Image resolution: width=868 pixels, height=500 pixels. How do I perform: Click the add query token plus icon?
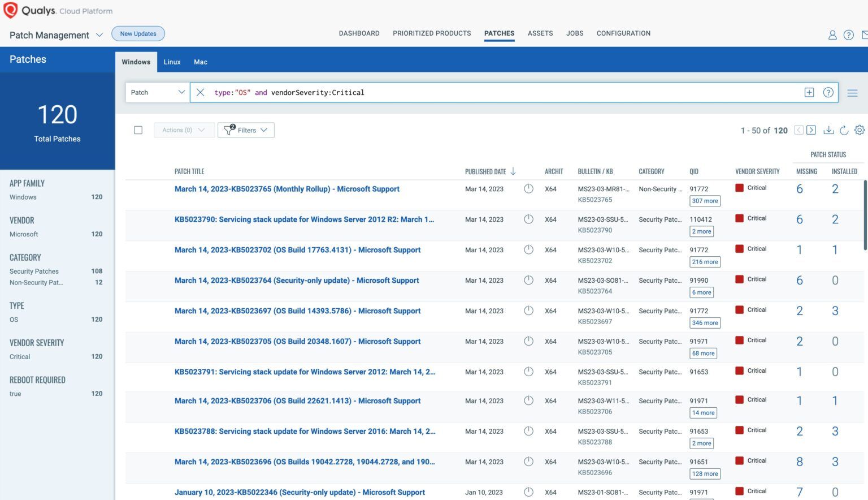(x=809, y=92)
